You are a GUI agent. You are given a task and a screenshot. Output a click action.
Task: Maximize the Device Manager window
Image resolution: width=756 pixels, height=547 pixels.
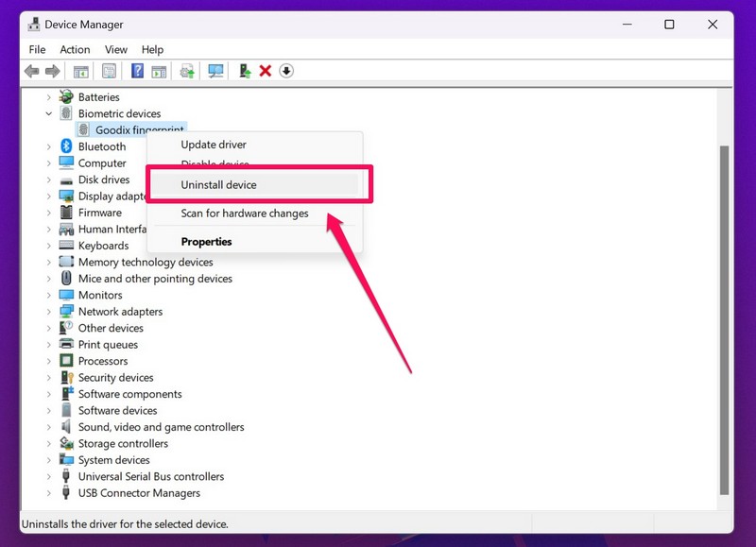(669, 25)
